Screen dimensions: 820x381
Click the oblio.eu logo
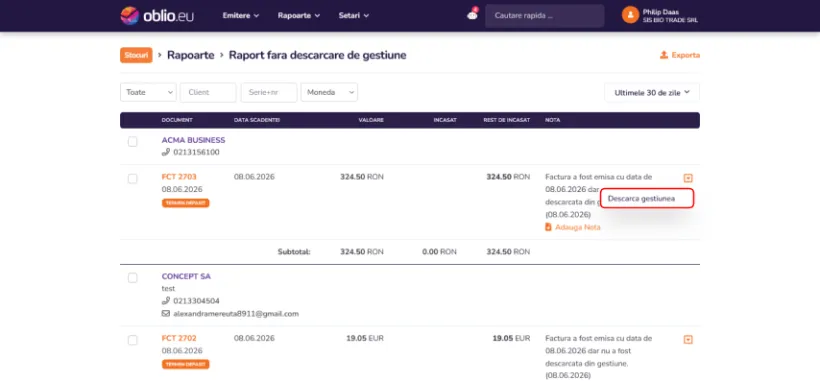[x=157, y=16]
